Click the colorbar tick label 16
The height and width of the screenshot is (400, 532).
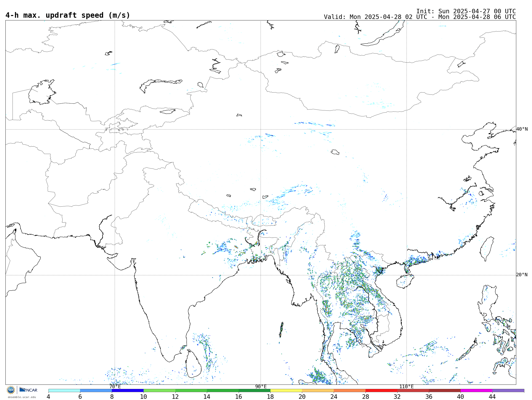[x=239, y=397]
